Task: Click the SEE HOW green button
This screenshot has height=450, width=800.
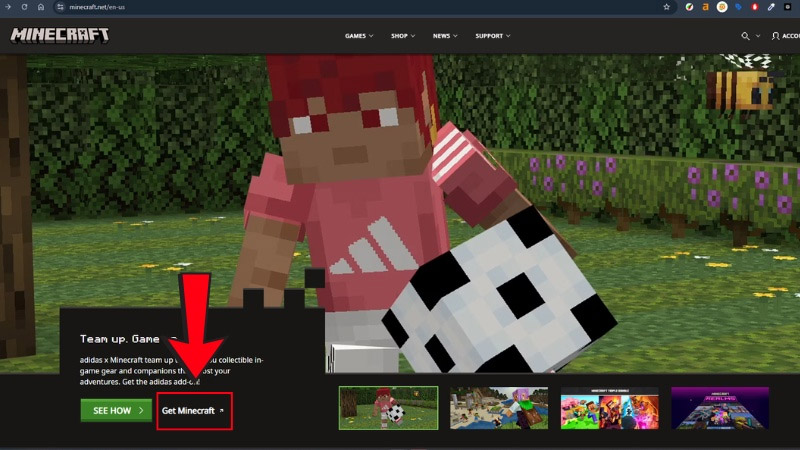Action: tap(116, 410)
